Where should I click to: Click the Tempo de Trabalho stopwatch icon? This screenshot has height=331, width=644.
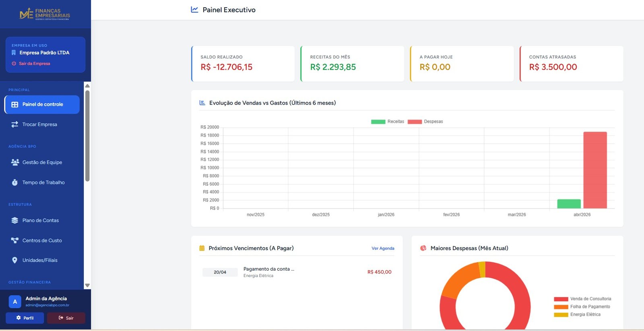15,182
